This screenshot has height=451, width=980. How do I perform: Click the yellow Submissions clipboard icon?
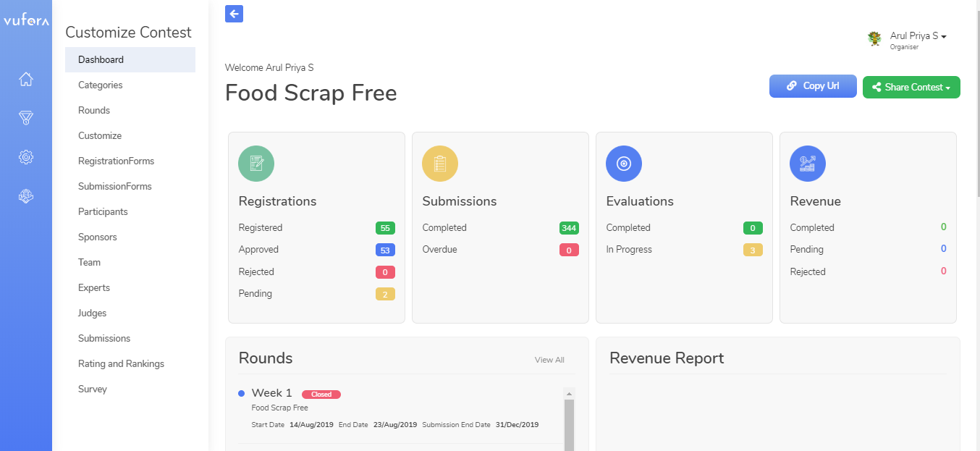(x=440, y=164)
